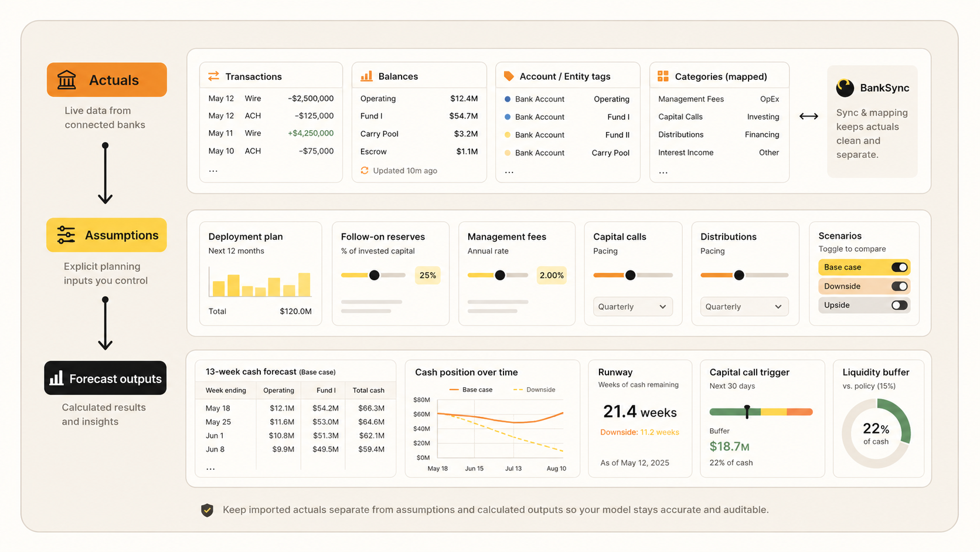Viewport: 980px width, 552px height.
Task: Click the Escrow balance row
Action: (x=419, y=151)
